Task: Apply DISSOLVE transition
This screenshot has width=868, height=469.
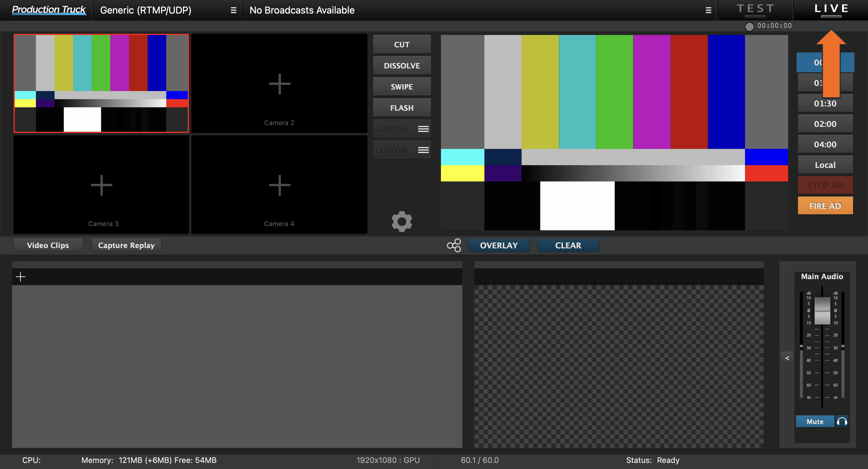Action: (x=402, y=66)
